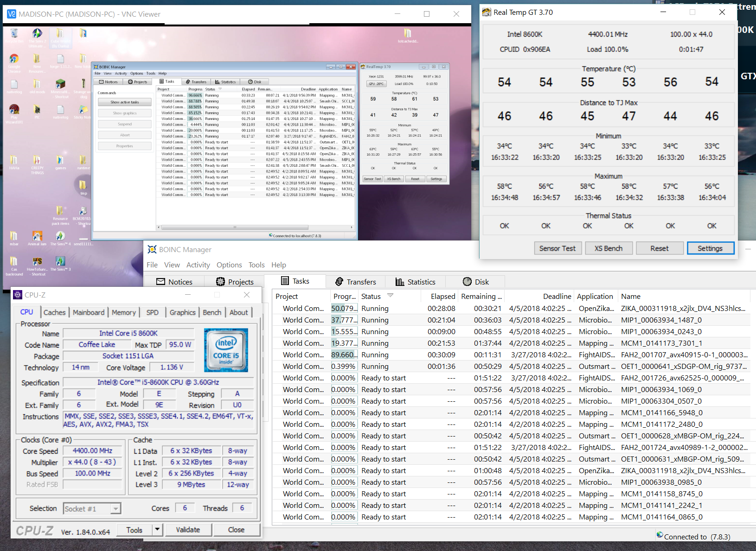Open the Play Wizard101 desktop icon

(14, 110)
